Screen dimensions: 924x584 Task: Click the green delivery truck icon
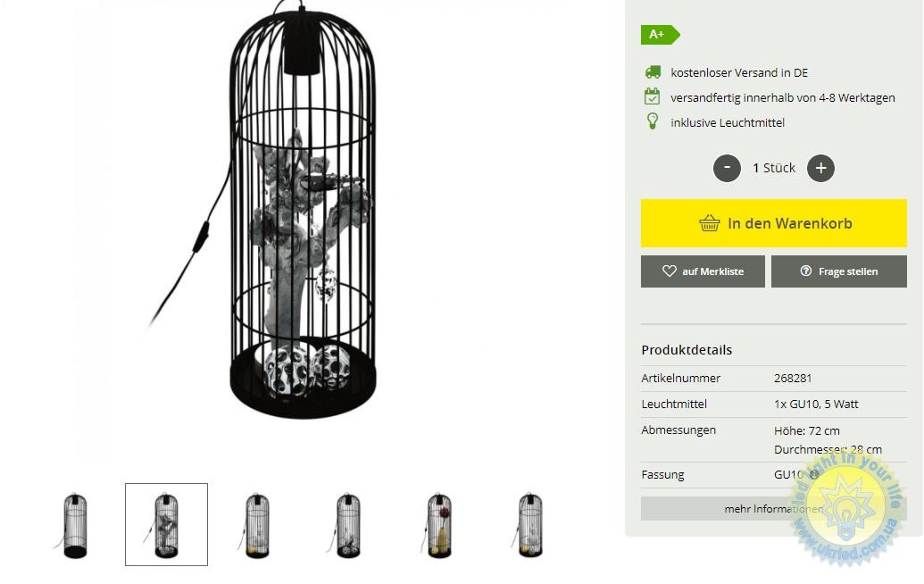pyautogui.click(x=653, y=72)
